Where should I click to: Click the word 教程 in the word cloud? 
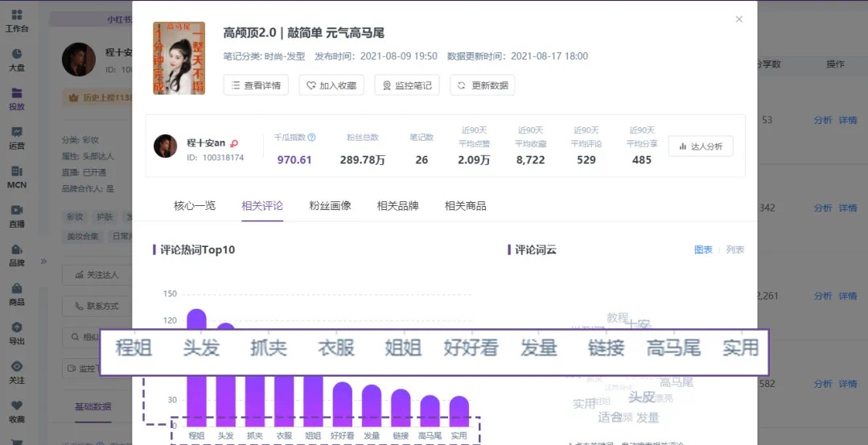[x=617, y=318]
